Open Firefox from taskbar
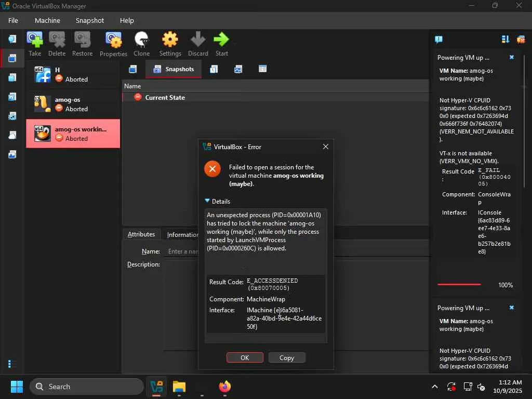Screen dimensions: 532x399 tap(224, 387)
